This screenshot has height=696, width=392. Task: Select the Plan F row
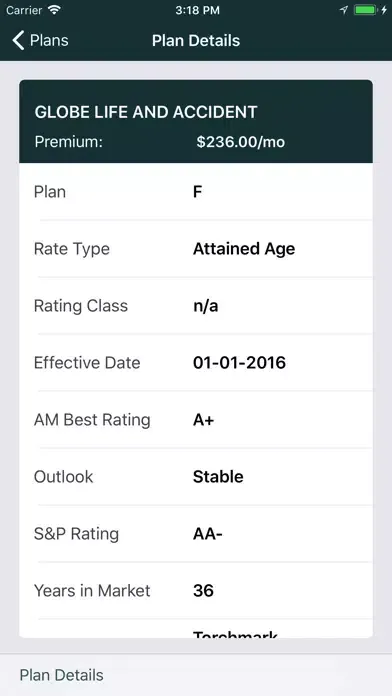196,192
